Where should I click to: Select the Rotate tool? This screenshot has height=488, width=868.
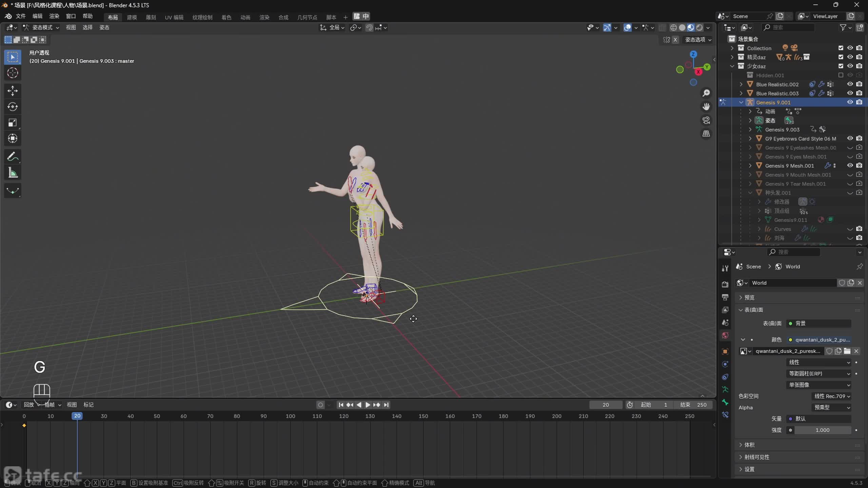(x=13, y=107)
